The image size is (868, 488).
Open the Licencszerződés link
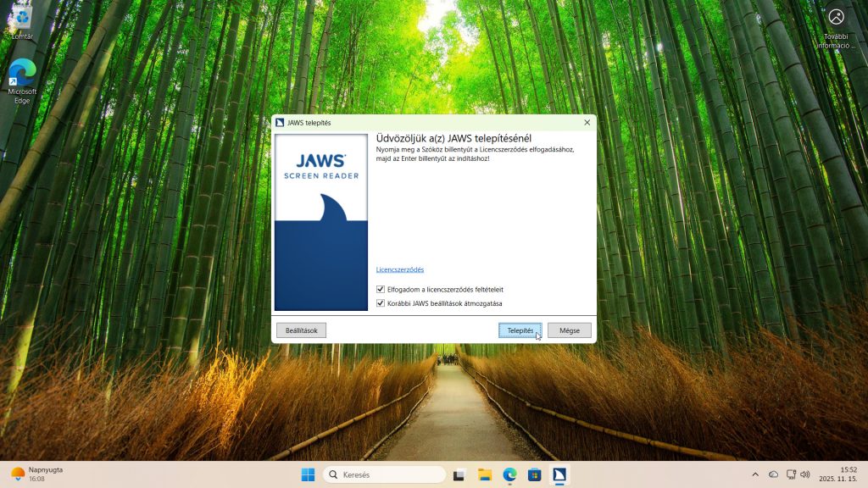399,269
